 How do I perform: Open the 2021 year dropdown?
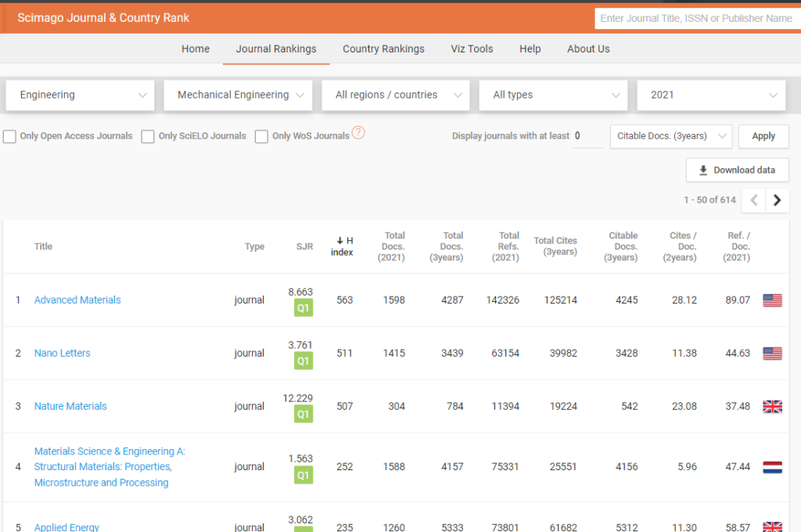(711, 95)
